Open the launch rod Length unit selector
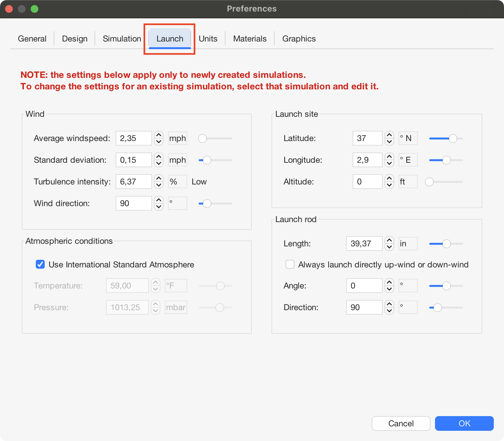This screenshot has width=504, height=441. tap(408, 244)
